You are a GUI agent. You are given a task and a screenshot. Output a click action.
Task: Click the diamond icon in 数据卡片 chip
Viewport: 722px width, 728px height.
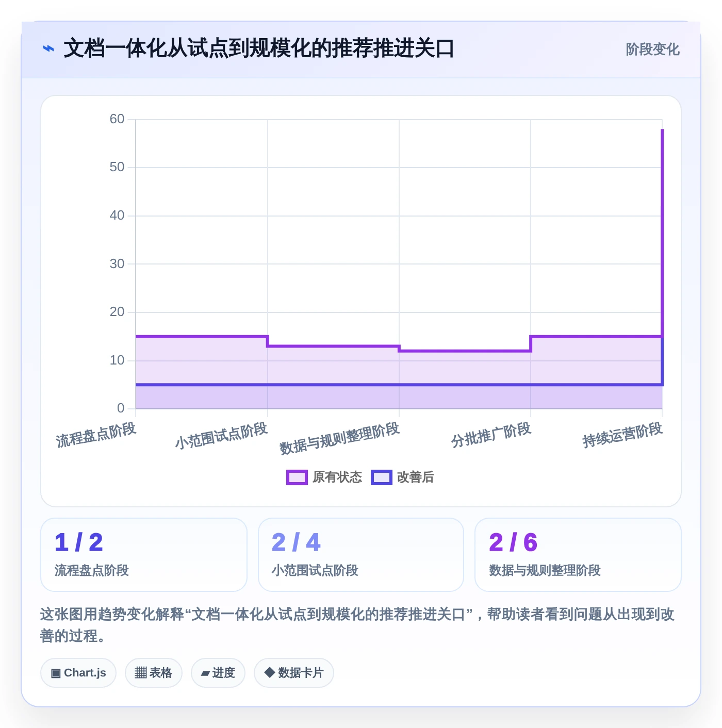(269, 672)
